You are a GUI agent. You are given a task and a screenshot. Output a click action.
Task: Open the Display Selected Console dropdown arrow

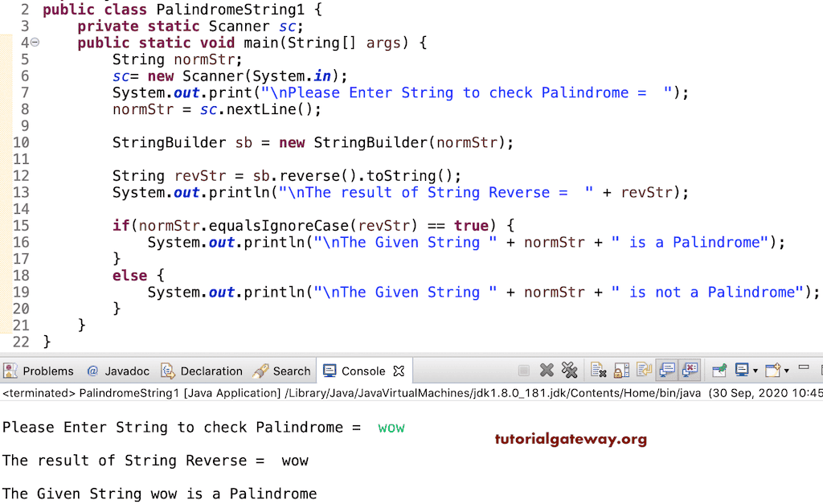[x=754, y=370]
